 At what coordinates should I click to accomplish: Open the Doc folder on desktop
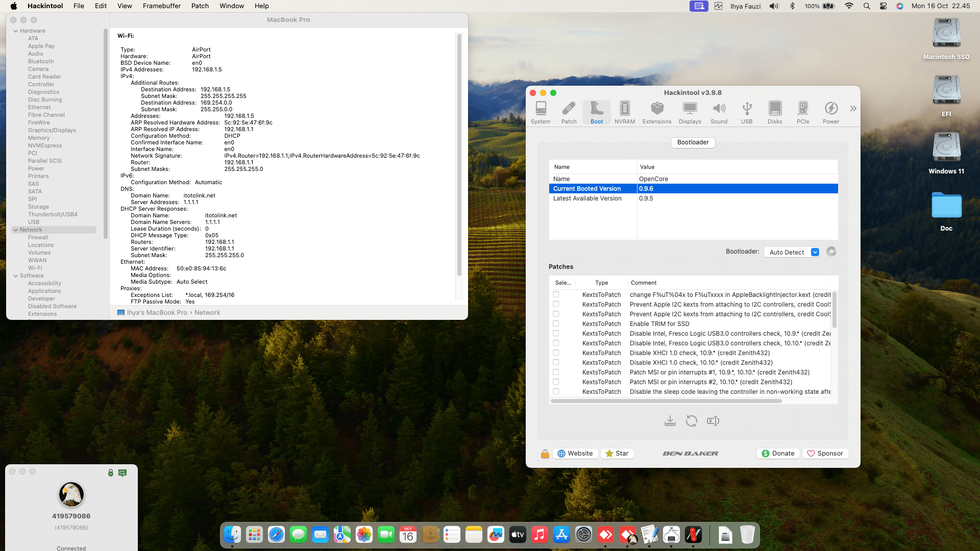coord(946,212)
